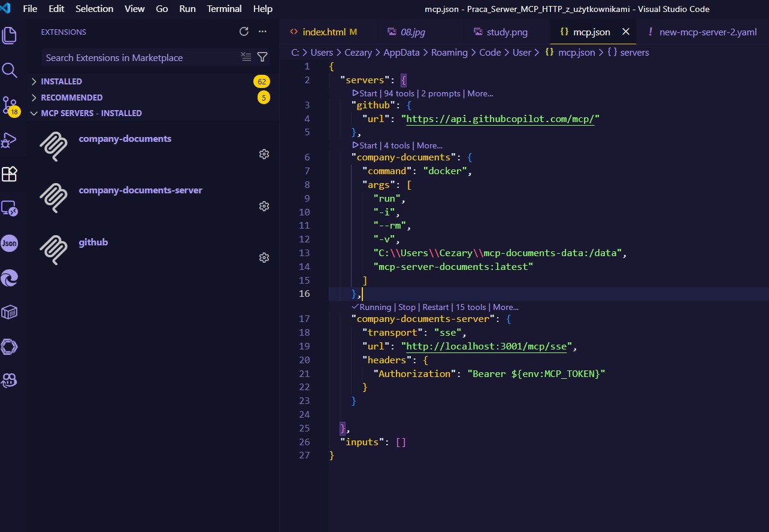The width and height of the screenshot is (769, 532).
Task: Open the File menu
Action: pos(30,9)
